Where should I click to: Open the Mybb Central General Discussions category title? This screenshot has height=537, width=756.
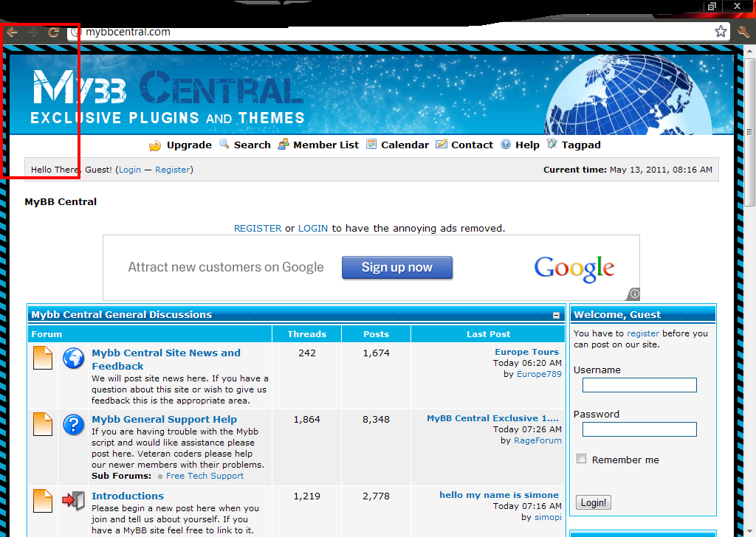[122, 314]
